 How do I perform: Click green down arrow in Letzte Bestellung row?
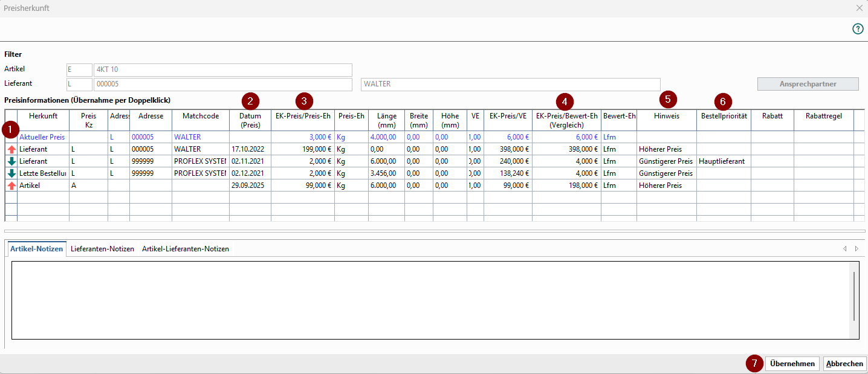pos(11,173)
